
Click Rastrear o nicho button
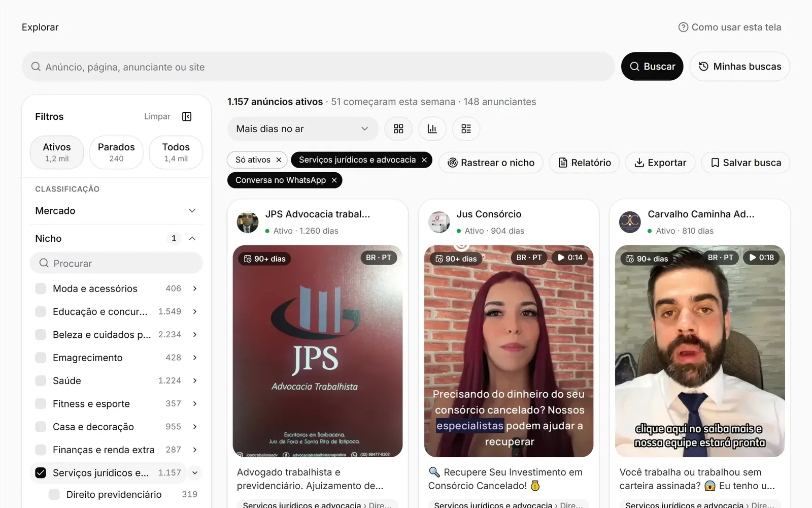tap(491, 163)
